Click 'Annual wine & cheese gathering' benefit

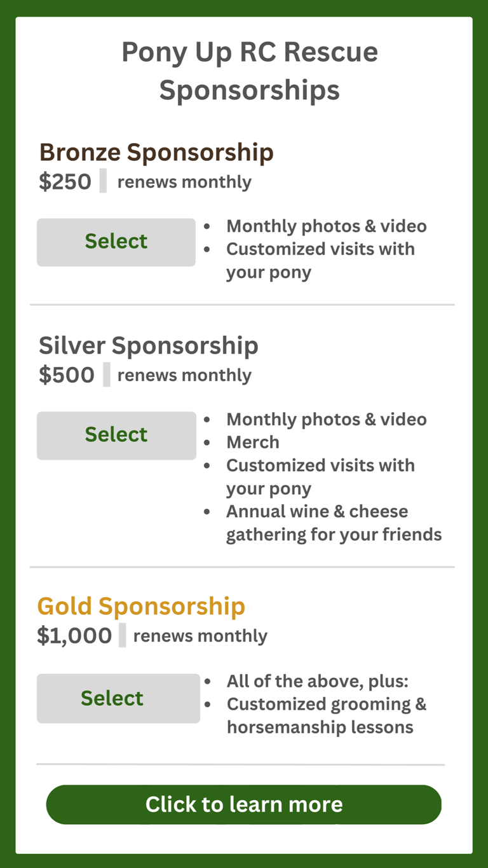tap(333, 523)
